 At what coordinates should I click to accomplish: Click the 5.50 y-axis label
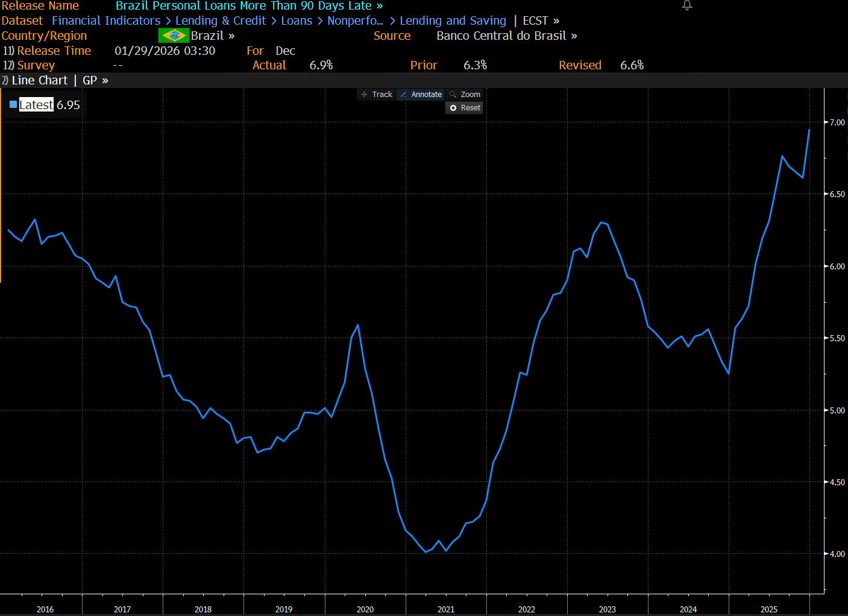pyautogui.click(x=837, y=338)
